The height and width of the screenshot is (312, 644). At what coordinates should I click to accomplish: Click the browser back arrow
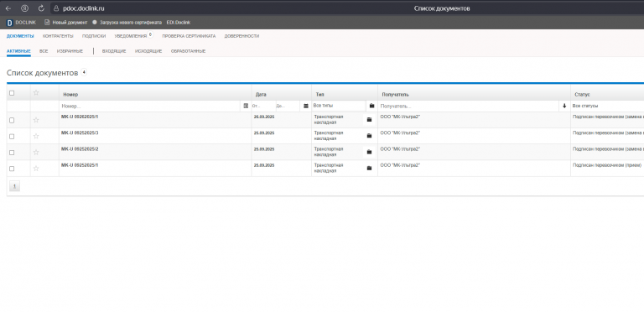8,8
